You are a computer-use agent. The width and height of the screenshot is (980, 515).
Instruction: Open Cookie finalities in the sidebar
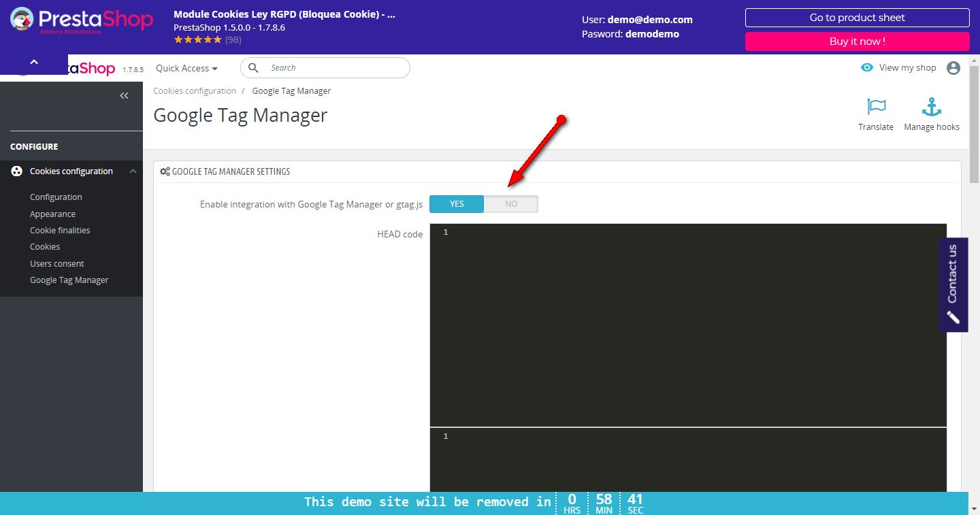[60, 231]
